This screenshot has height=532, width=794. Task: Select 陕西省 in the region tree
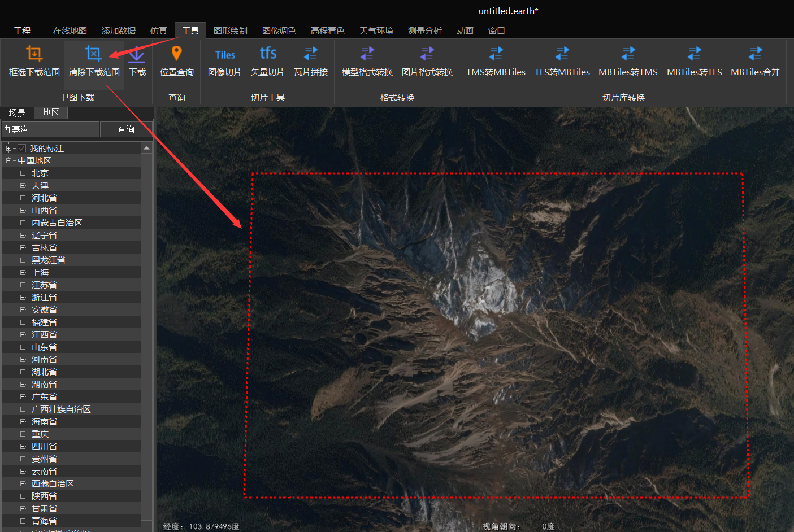tap(44, 496)
